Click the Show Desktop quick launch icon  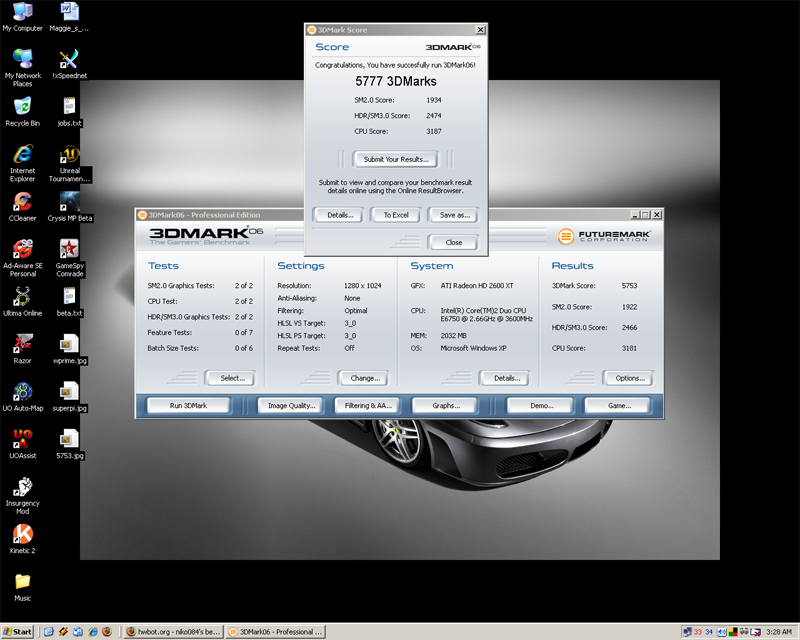point(48,632)
